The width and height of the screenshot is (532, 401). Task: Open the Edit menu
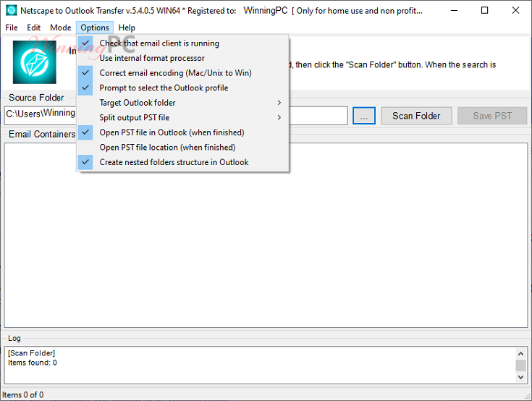click(x=33, y=28)
